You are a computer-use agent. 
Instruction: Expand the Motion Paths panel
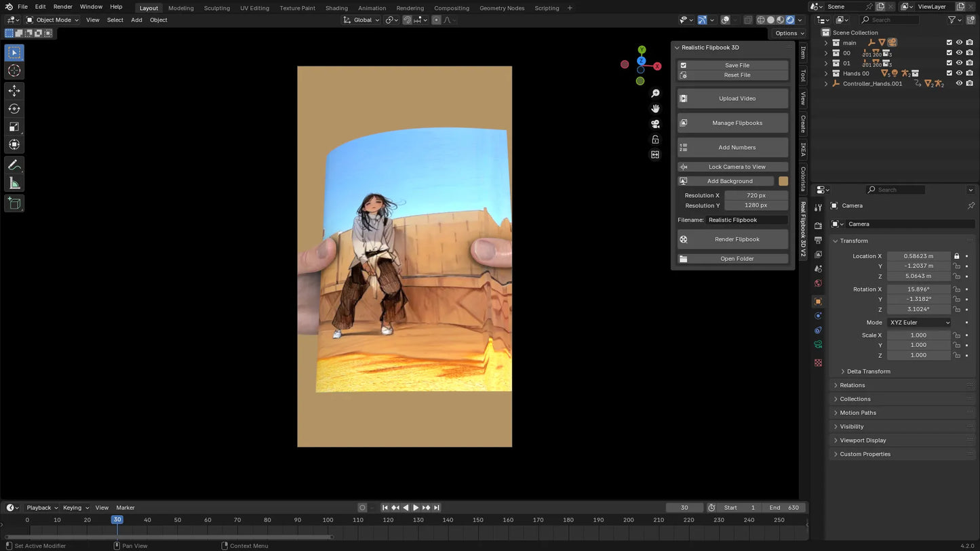click(857, 413)
